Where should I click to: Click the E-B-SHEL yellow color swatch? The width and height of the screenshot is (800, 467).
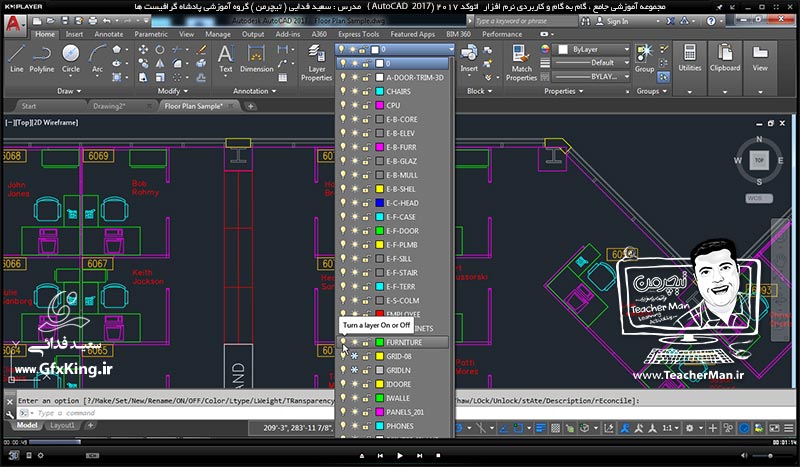tap(380, 189)
